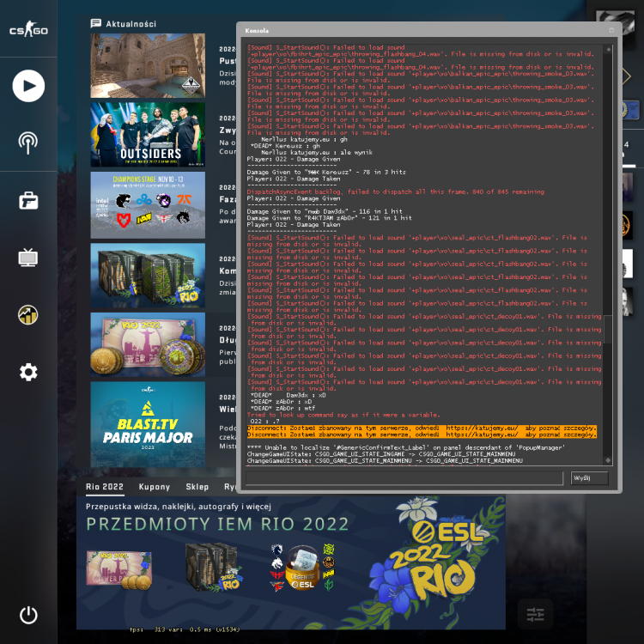Click the console scrollbar up arrow
644x644 pixels.
(x=608, y=49)
